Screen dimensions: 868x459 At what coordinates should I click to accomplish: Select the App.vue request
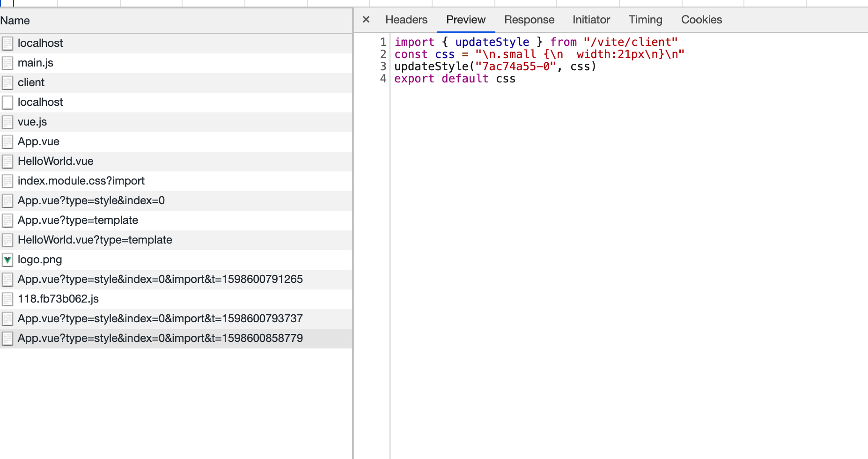pyautogui.click(x=38, y=141)
